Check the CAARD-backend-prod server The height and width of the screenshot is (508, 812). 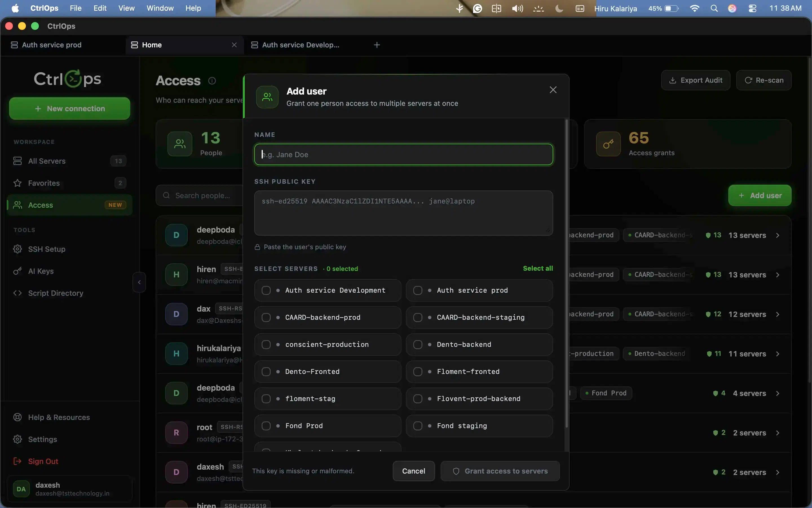pyautogui.click(x=266, y=317)
